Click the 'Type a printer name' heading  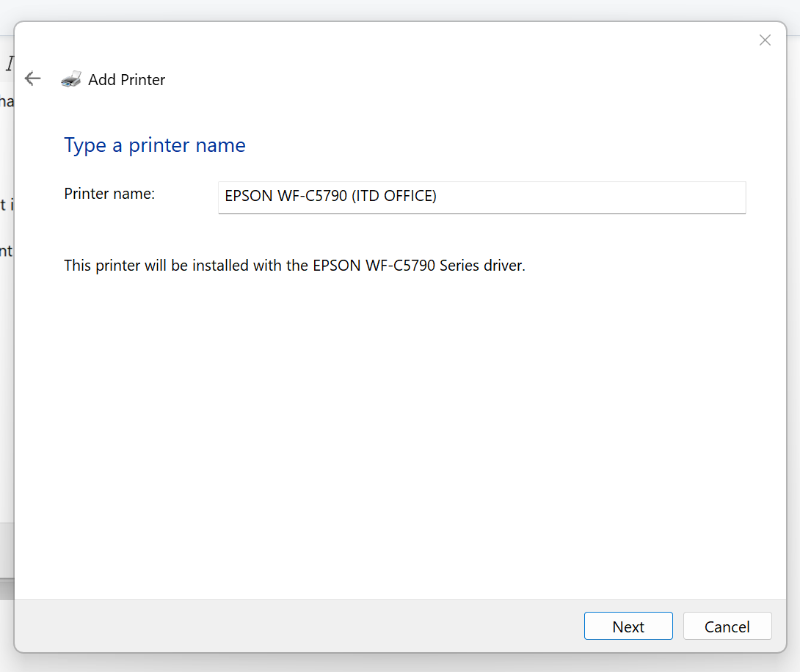pyautogui.click(x=155, y=146)
